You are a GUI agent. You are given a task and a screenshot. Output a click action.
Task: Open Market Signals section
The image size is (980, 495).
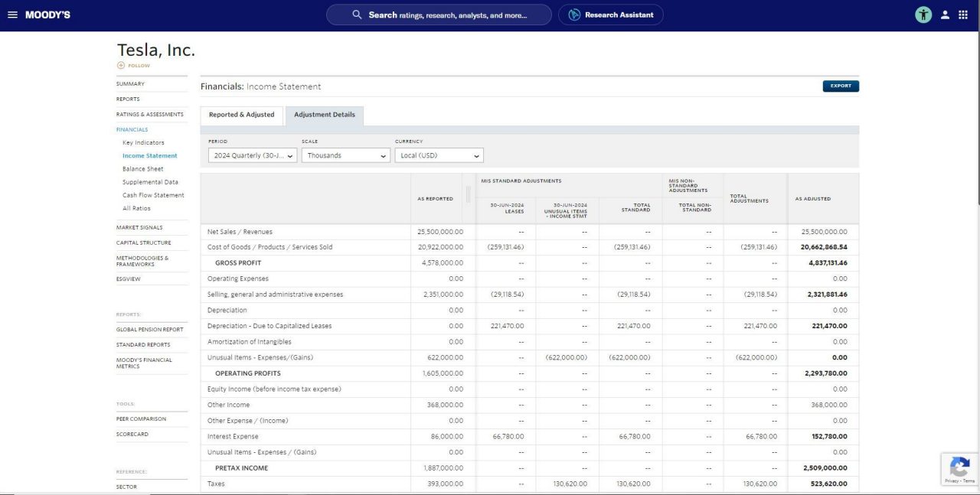point(139,227)
